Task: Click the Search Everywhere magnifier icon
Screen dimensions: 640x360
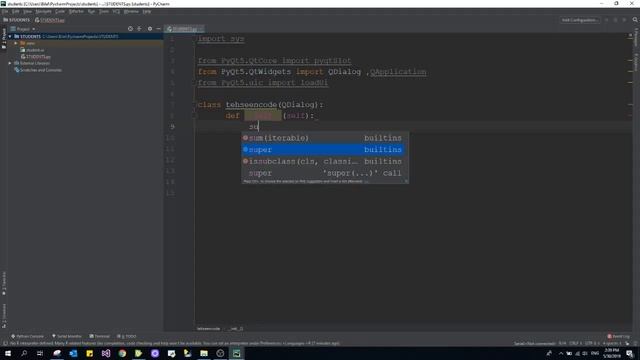Action: (x=635, y=20)
